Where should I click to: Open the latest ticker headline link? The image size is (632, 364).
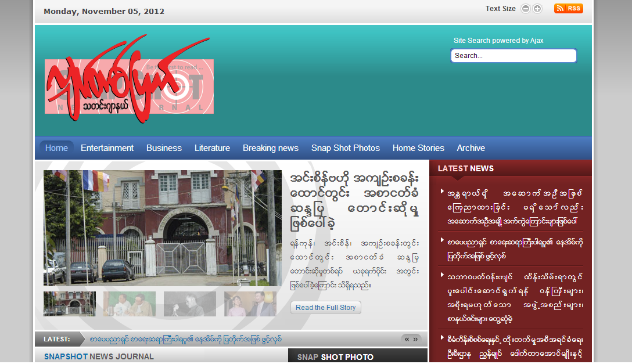click(x=186, y=340)
